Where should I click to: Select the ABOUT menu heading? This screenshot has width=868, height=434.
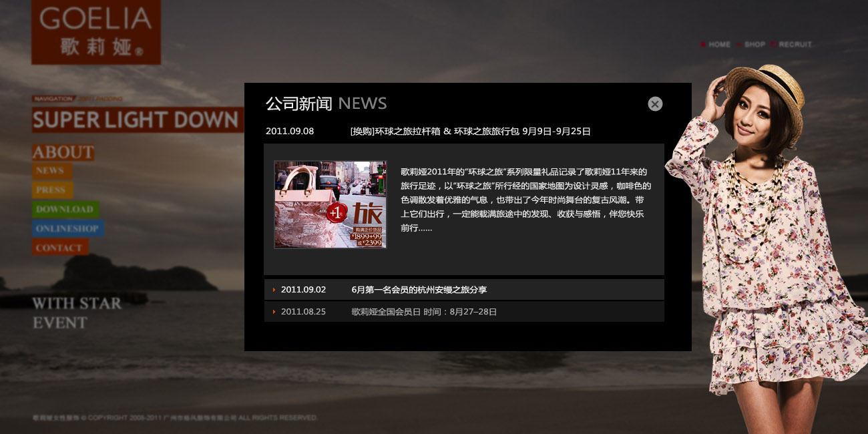63,152
